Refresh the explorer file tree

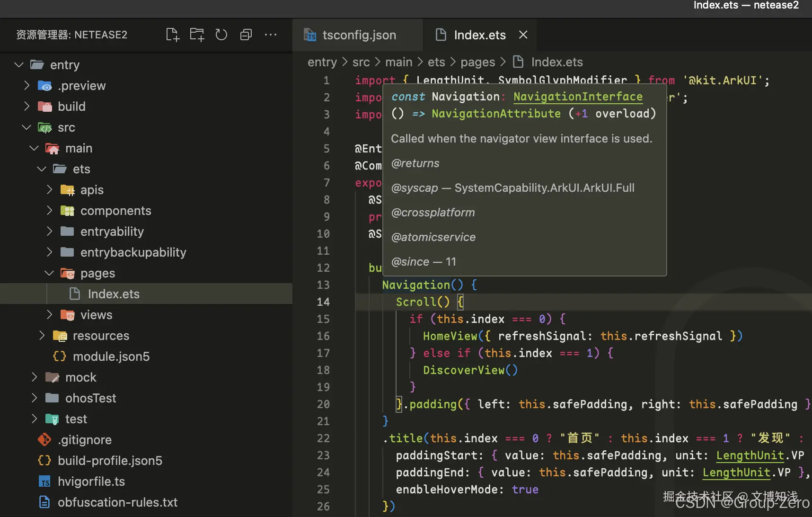221,35
